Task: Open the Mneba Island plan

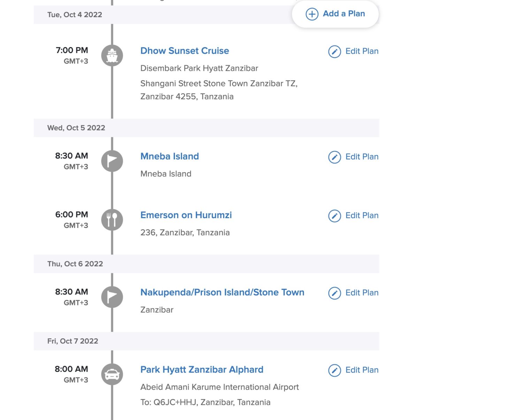Action: pos(169,156)
